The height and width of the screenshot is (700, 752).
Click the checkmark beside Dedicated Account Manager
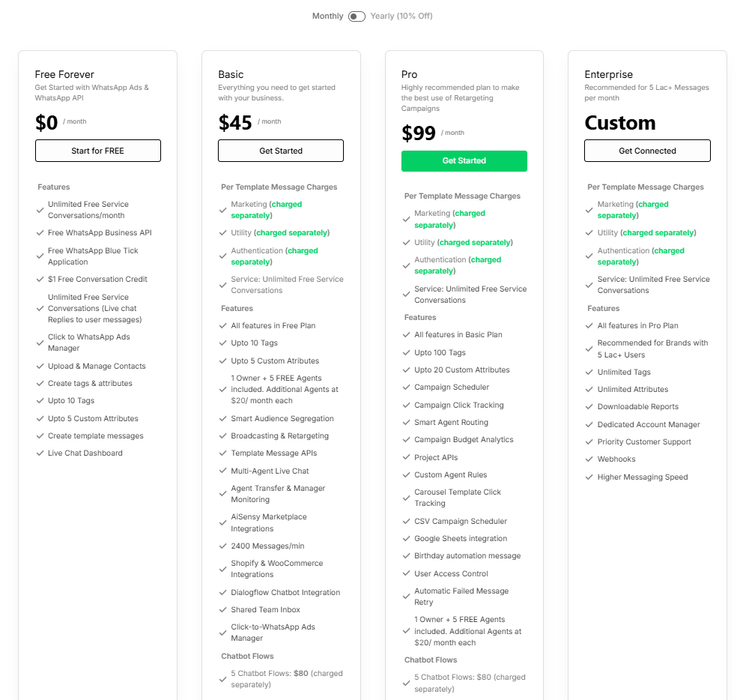click(589, 424)
